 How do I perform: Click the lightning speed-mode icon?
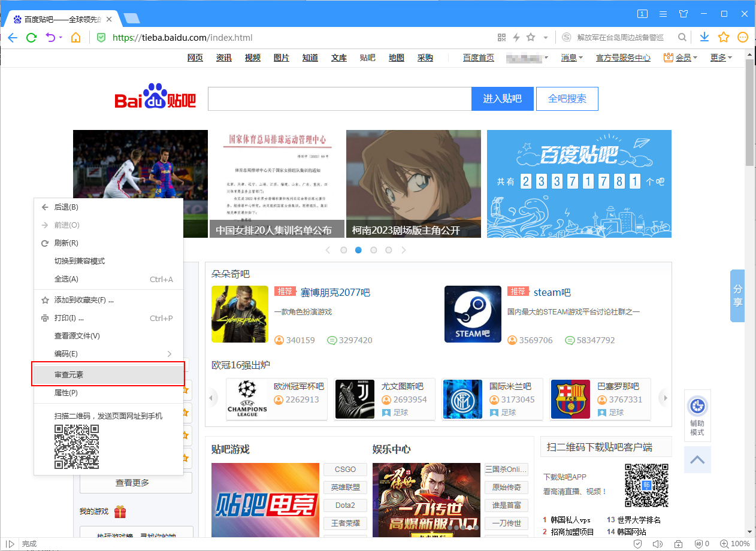(x=516, y=38)
